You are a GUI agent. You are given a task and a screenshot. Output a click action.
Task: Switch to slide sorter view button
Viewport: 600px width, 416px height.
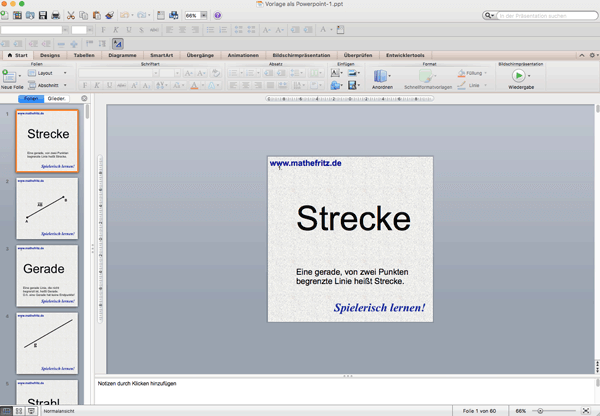(x=19, y=411)
